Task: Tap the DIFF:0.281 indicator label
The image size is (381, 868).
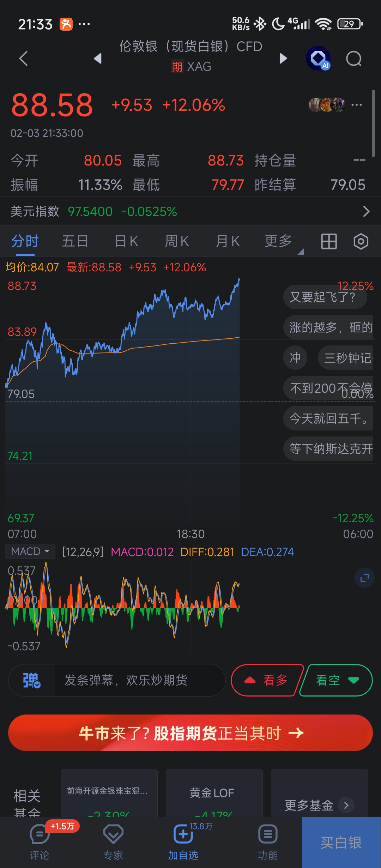Action: pyautogui.click(x=207, y=552)
